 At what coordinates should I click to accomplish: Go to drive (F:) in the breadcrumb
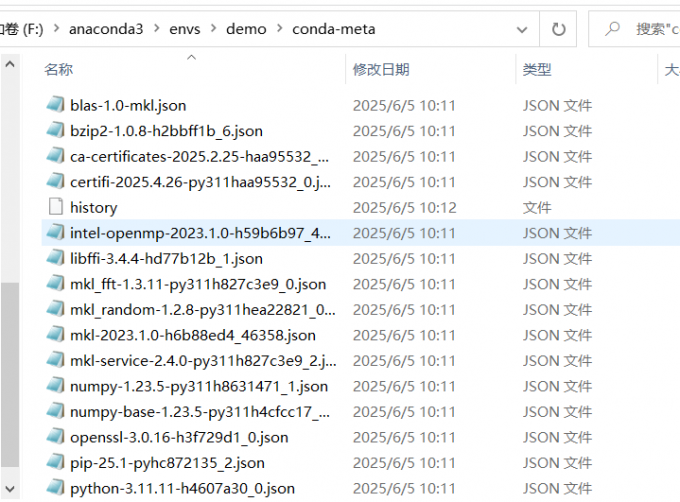pyautogui.click(x=22, y=29)
